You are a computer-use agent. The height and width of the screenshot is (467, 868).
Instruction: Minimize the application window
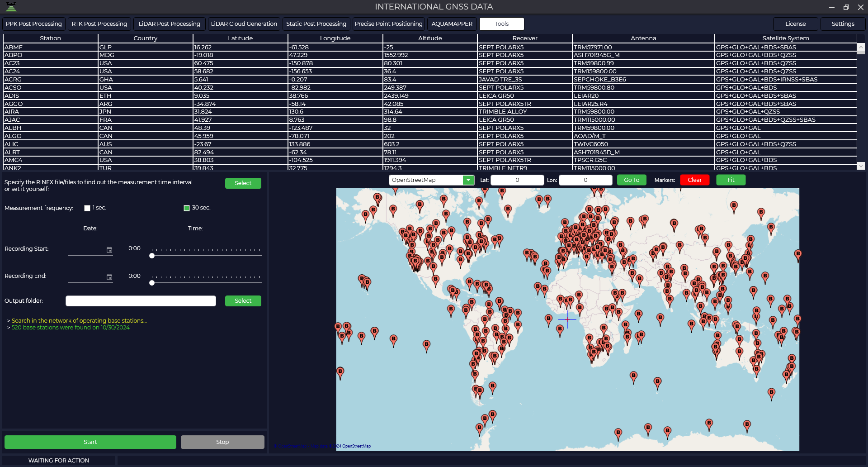(x=831, y=7)
